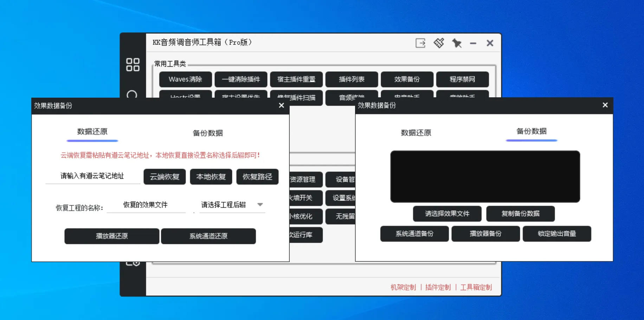Screen dimensions: 644x320
Task: Click the 有道云笔记地址 input field
Action: [x=93, y=176]
